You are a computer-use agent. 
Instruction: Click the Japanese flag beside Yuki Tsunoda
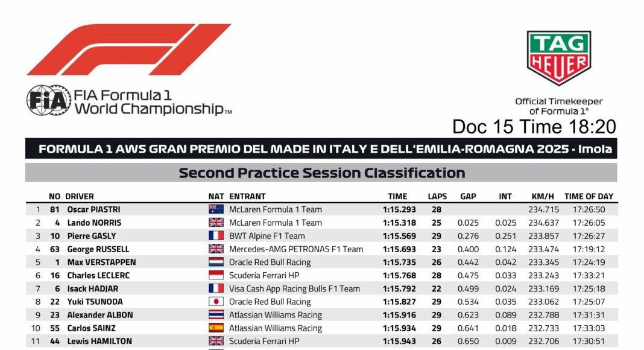(x=216, y=302)
